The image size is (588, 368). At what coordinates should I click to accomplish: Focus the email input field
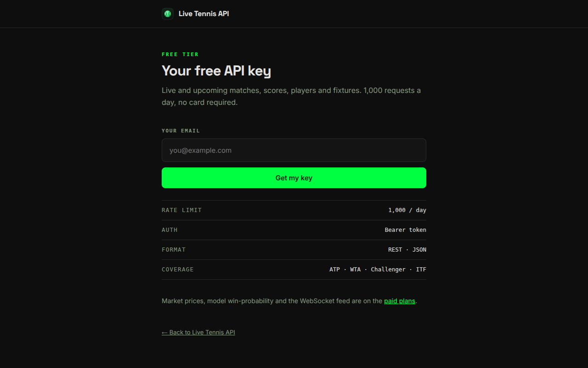click(x=294, y=150)
